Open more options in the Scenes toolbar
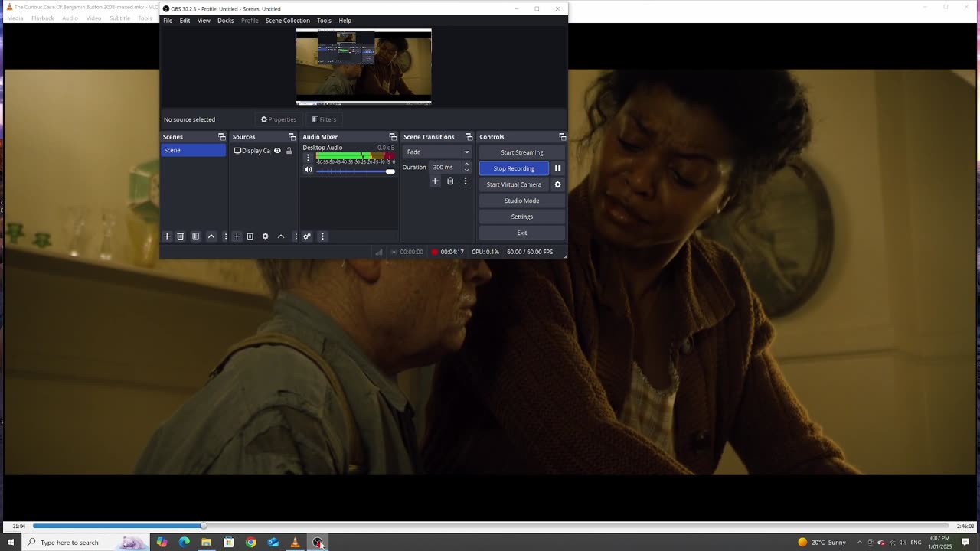 224,236
